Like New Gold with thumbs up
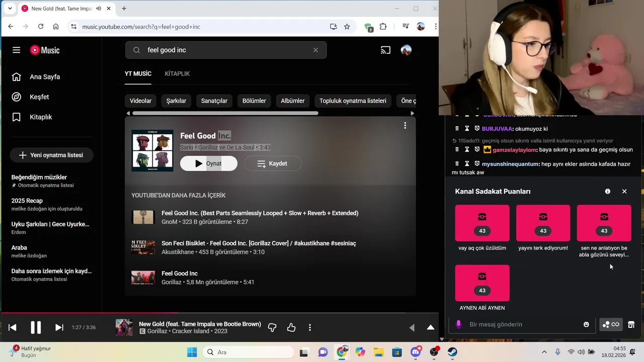Screen dimensions: 644x362 pyautogui.click(x=291, y=328)
